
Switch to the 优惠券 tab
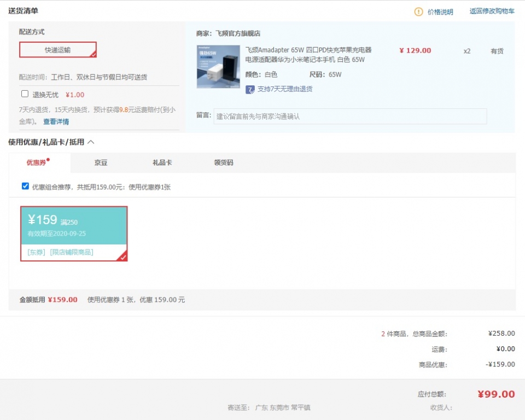pos(39,162)
